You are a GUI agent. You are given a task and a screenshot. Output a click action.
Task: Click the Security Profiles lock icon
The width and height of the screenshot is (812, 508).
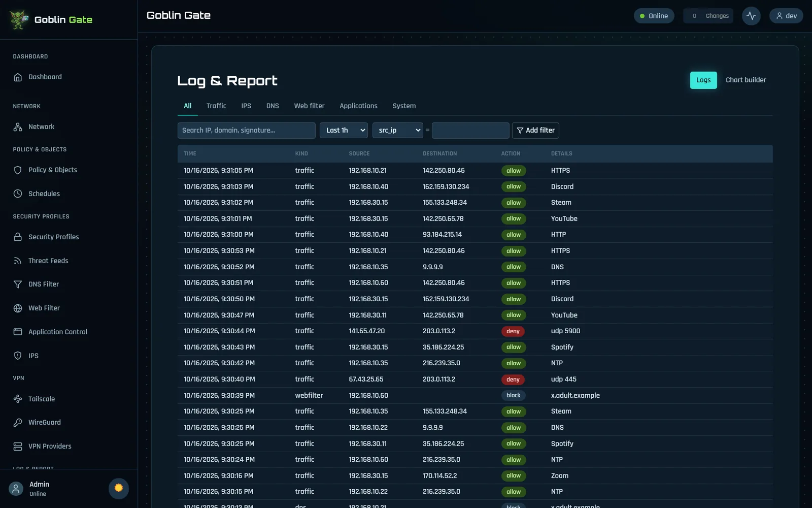pyautogui.click(x=18, y=237)
